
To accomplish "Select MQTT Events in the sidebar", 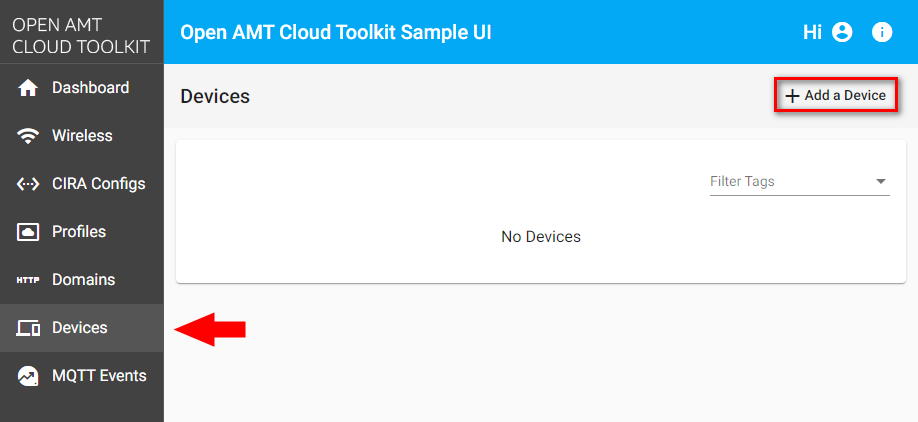I will (99, 376).
